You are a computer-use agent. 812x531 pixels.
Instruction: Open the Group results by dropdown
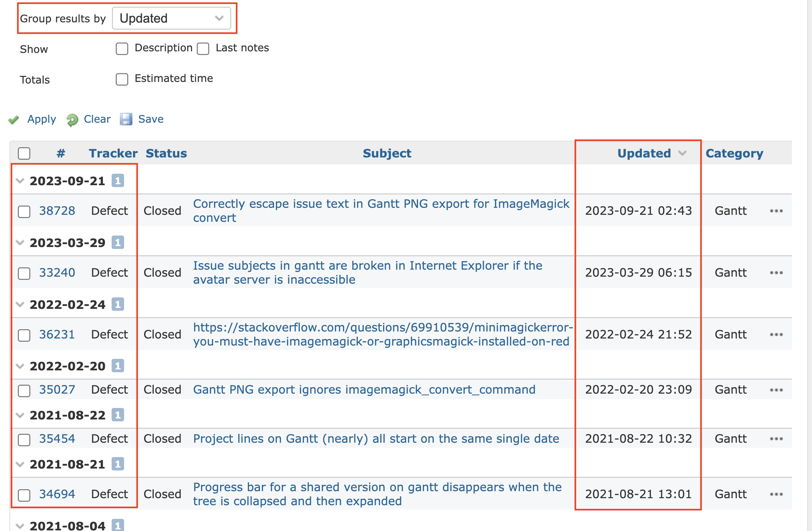(x=171, y=18)
